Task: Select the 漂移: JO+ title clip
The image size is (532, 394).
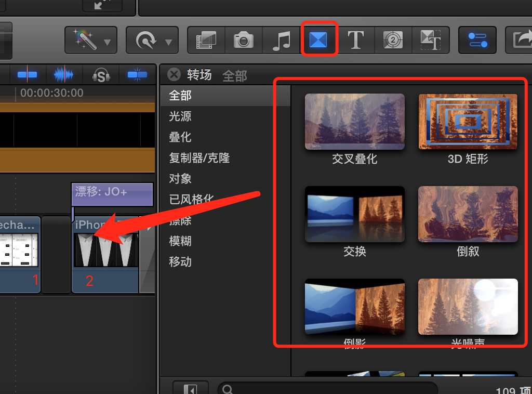Action: pos(112,194)
